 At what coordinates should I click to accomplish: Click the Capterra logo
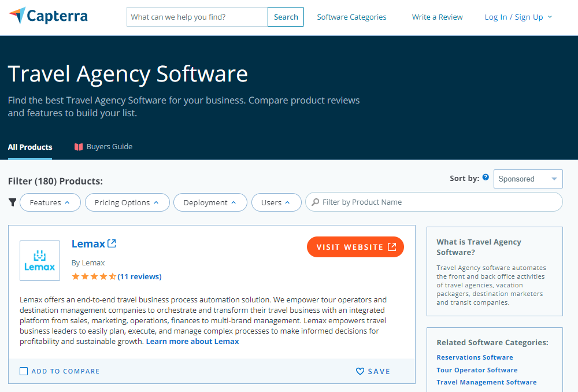click(48, 16)
